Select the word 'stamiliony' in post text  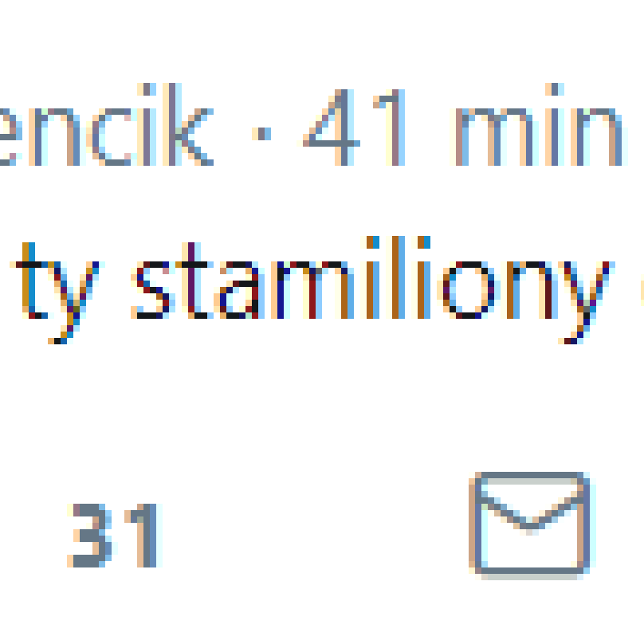point(373,289)
